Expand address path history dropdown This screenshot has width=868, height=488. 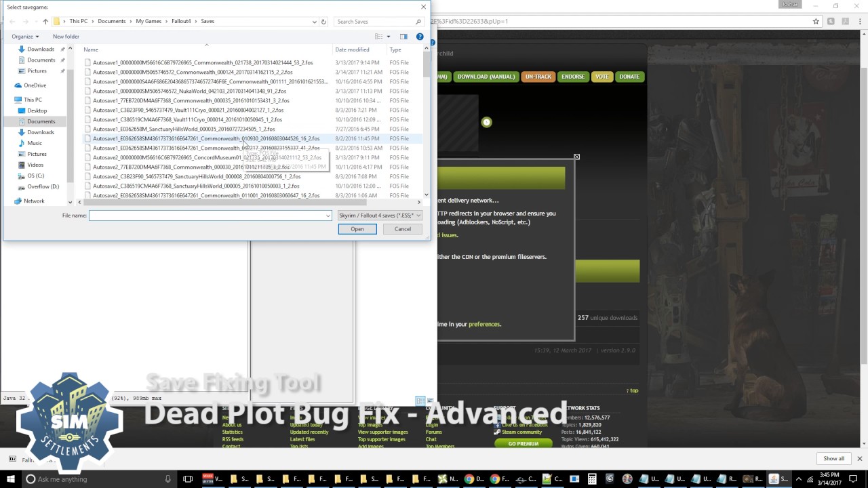click(x=314, y=22)
